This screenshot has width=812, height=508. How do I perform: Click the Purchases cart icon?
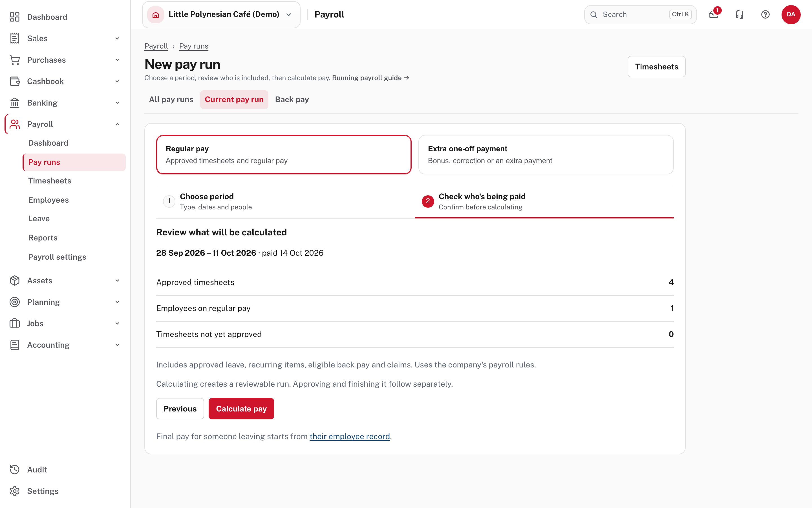(x=14, y=60)
